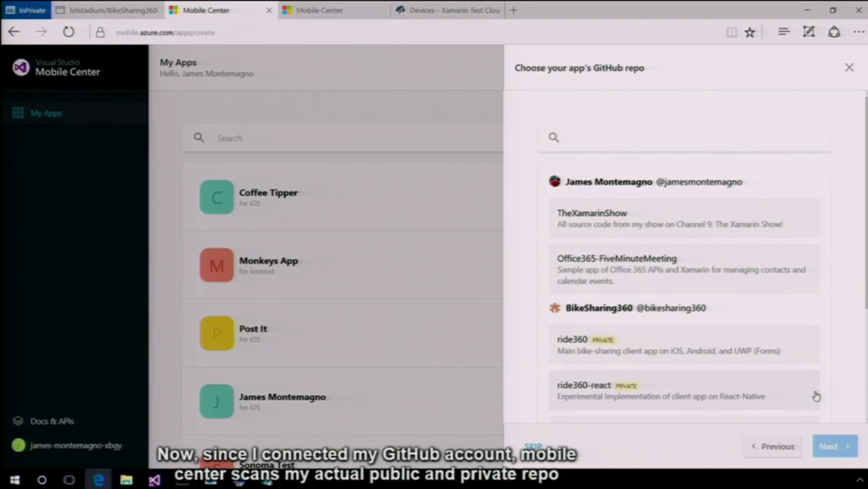Switch to the Devices - Xamarin Test Cloud tab
868x489 pixels.
[448, 10]
